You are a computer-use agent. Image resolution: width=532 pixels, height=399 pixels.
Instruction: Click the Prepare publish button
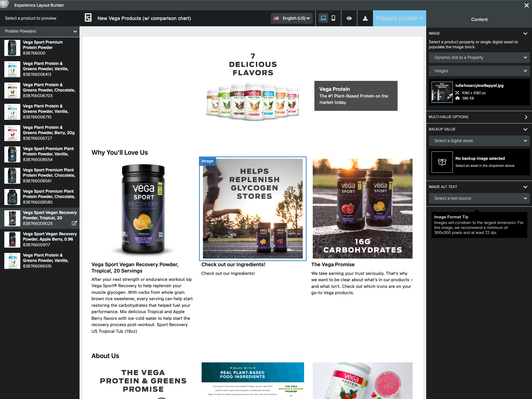click(399, 18)
